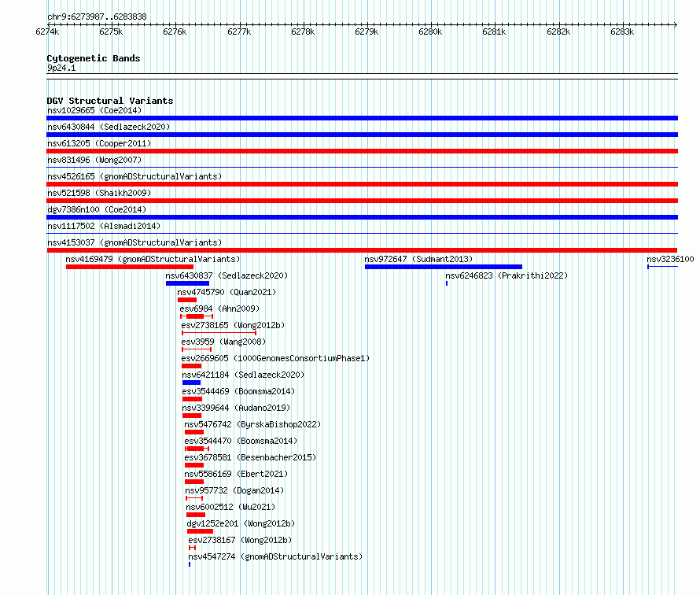
Task: Click the 6280k ruler tick label
Action: pyautogui.click(x=430, y=31)
